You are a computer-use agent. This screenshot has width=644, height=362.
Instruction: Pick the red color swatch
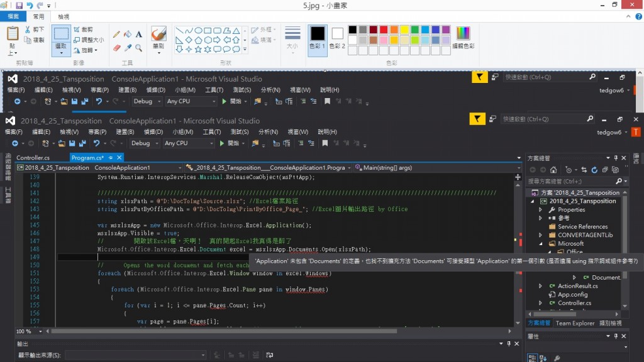384,30
